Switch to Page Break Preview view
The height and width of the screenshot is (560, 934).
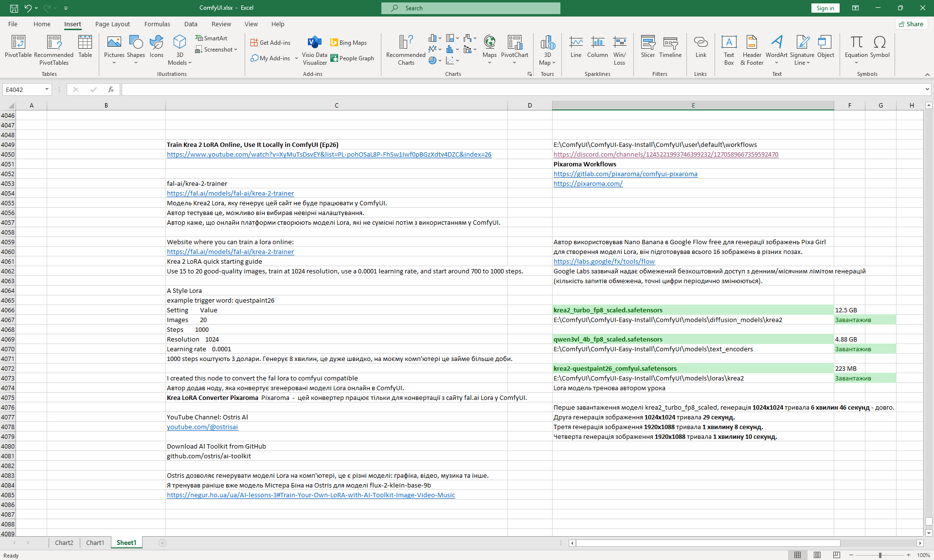point(836,555)
